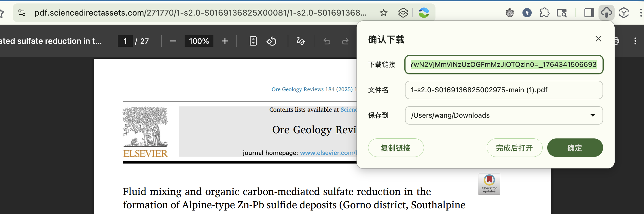Click the 'Contents lists available at' text
The width and height of the screenshot is (644, 214).
pos(304,110)
